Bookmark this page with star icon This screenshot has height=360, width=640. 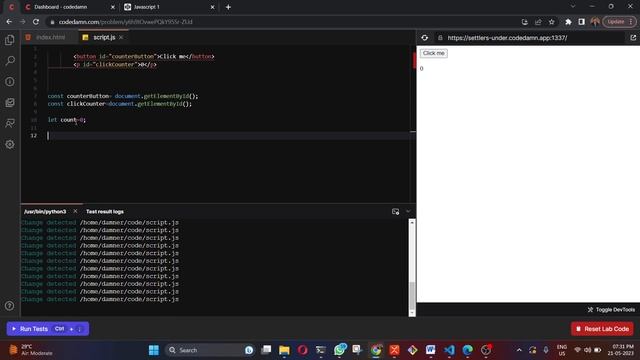tap(551, 22)
